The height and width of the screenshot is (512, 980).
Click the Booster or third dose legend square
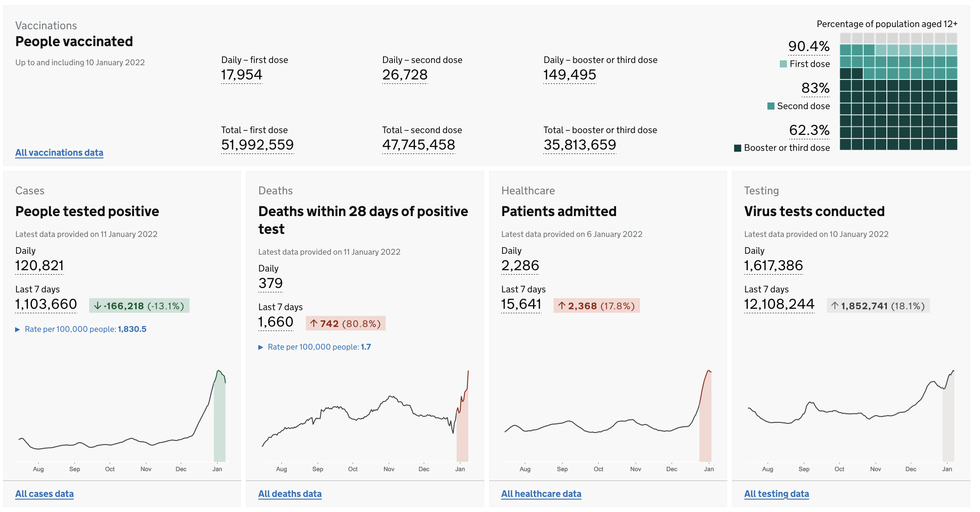tap(738, 148)
